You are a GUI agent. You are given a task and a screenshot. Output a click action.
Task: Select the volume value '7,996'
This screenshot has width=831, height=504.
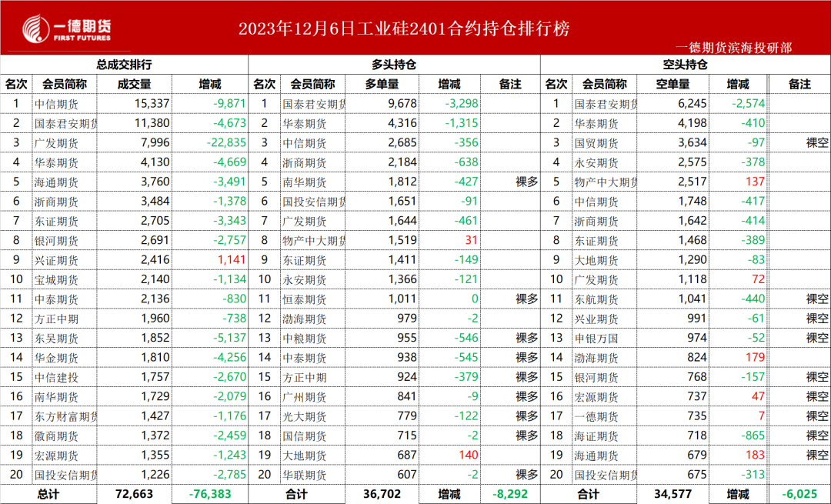tap(155, 142)
